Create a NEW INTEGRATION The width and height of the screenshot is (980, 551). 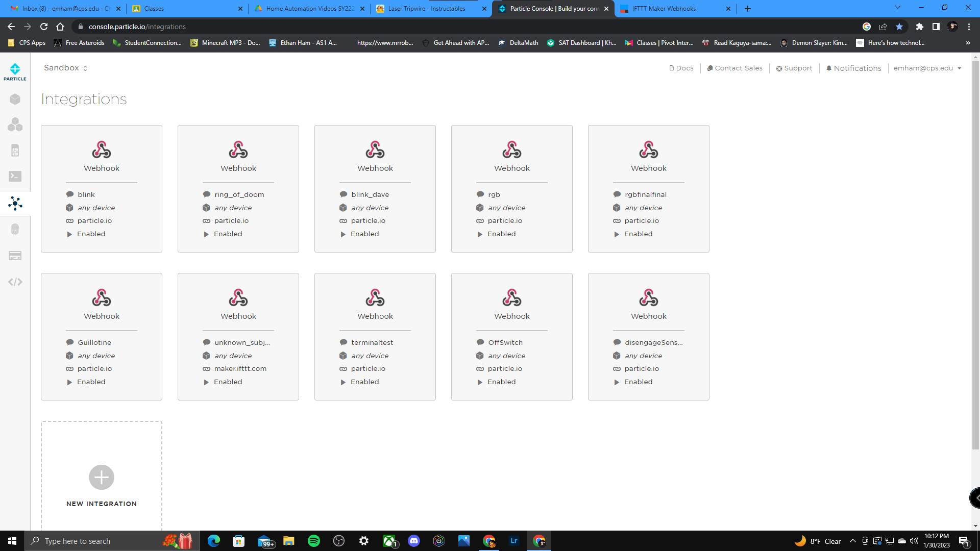pyautogui.click(x=101, y=477)
